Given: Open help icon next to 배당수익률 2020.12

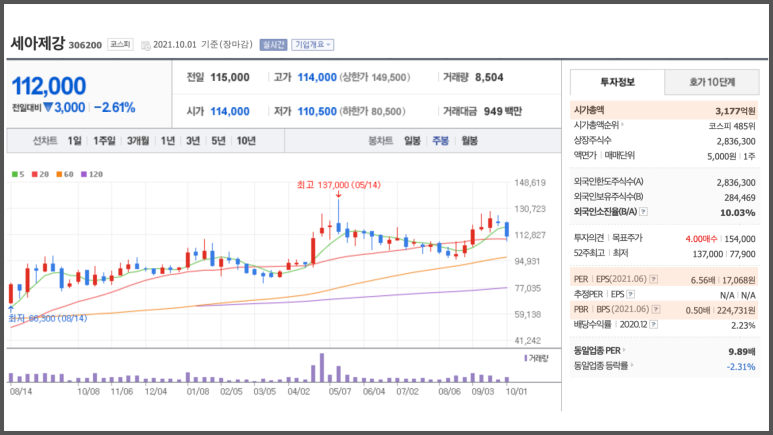Looking at the screenshot, I should coord(653,325).
